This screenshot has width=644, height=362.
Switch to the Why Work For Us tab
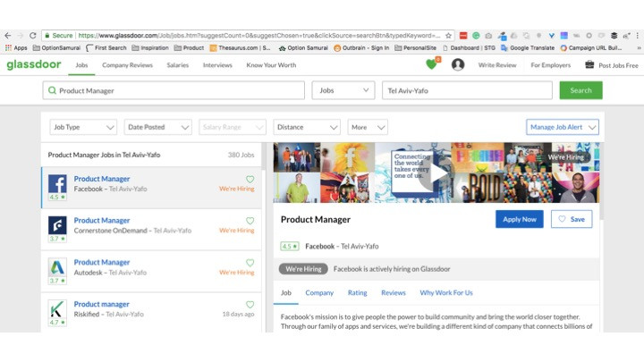446,292
